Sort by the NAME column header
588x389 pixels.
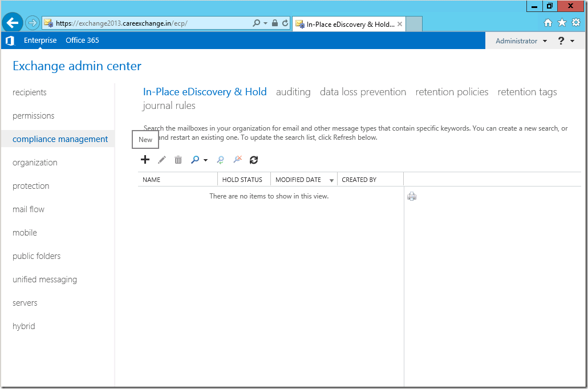tap(178, 180)
